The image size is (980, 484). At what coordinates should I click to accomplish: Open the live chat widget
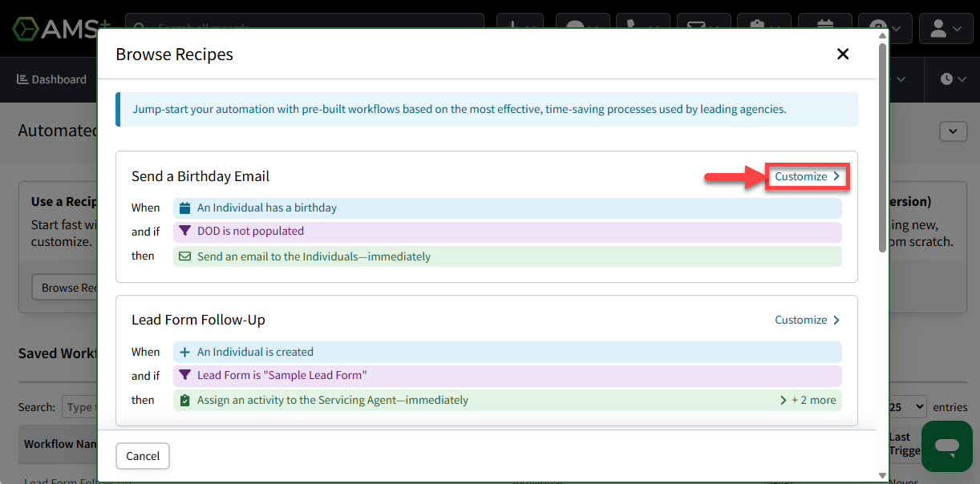click(x=947, y=446)
